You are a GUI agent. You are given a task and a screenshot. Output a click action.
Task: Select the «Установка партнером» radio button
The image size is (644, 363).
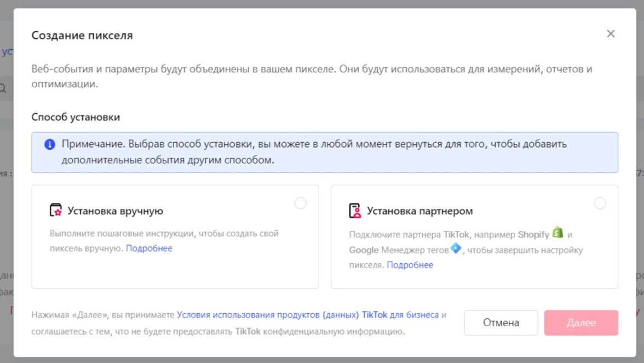tap(600, 203)
